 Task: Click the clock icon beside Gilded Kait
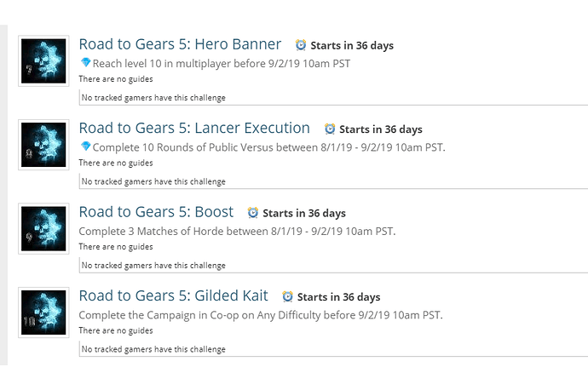(288, 297)
